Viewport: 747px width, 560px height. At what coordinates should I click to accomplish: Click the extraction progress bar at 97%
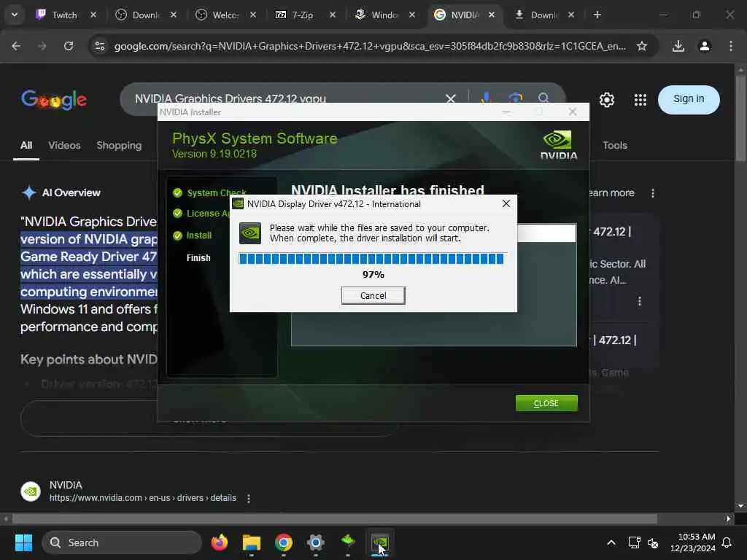pyautogui.click(x=371, y=259)
